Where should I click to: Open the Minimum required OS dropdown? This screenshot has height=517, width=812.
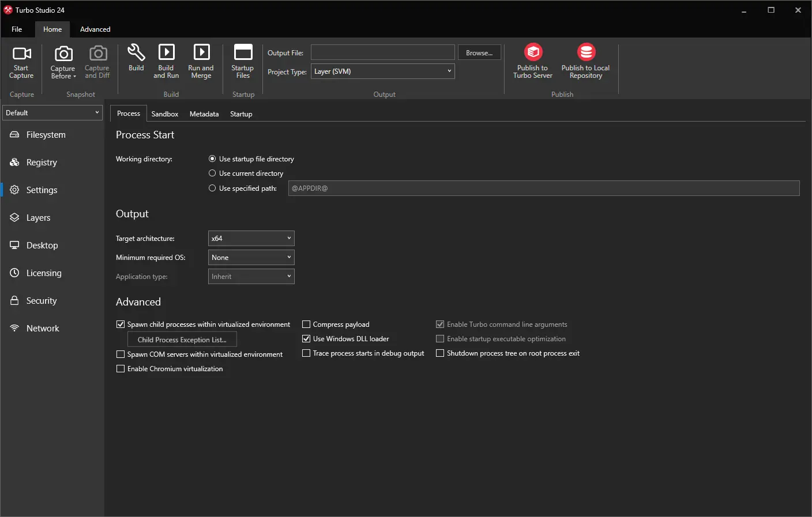point(251,258)
